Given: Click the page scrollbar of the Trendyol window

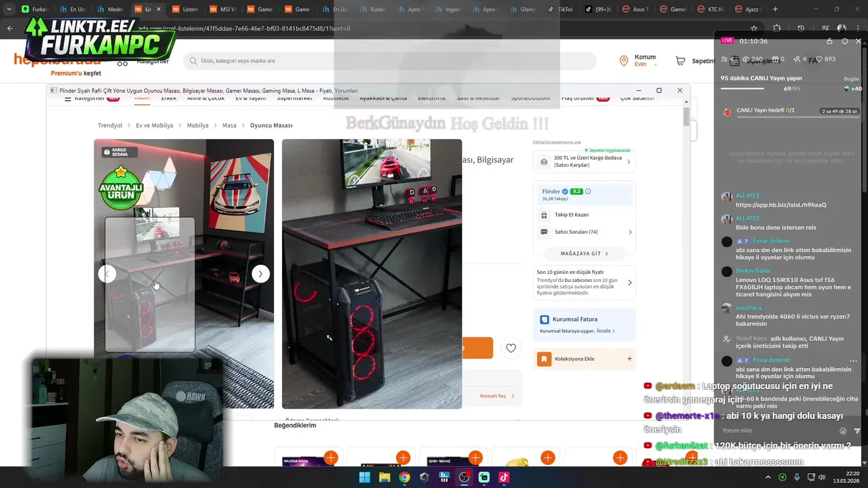Looking at the screenshot, I should coord(686,117).
